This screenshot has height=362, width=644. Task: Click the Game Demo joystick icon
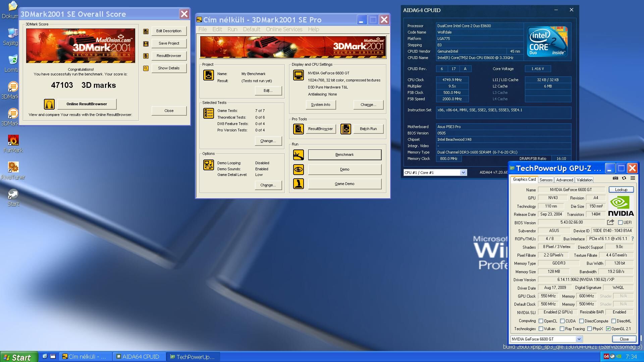(299, 184)
